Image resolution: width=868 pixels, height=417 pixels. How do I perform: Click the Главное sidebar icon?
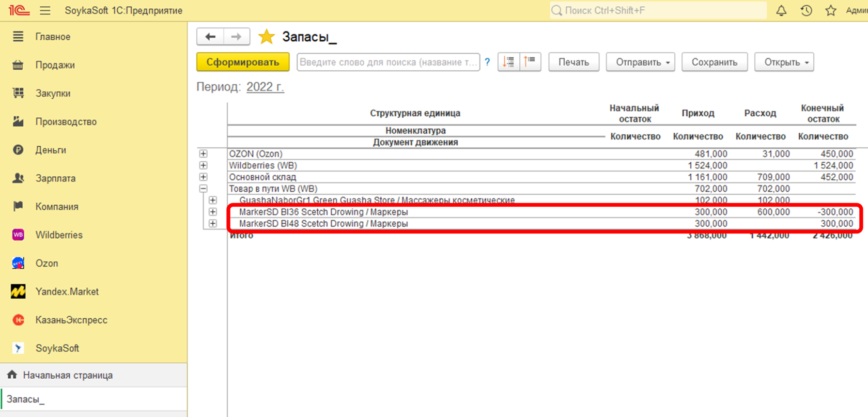[x=18, y=37]
